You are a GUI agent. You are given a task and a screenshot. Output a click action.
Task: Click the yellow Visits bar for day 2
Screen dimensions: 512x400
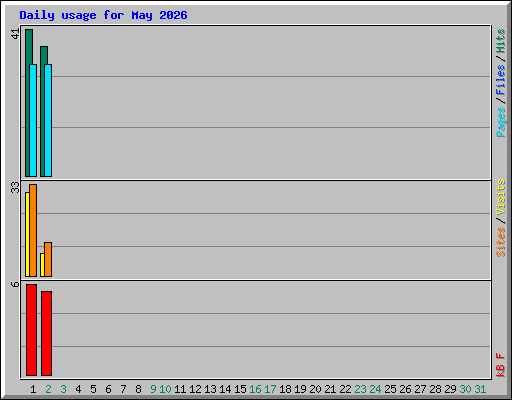42,265
